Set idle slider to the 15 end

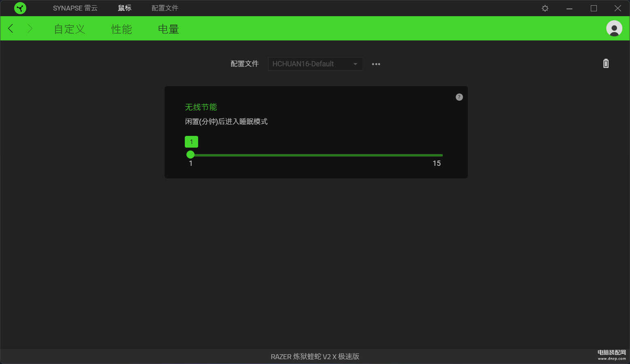(x=442, y=155)
